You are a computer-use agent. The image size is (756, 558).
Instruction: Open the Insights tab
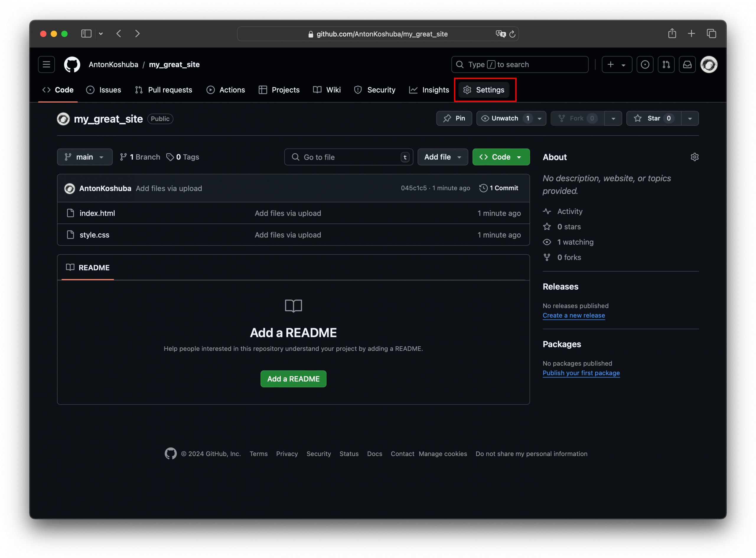coord(429,90)
